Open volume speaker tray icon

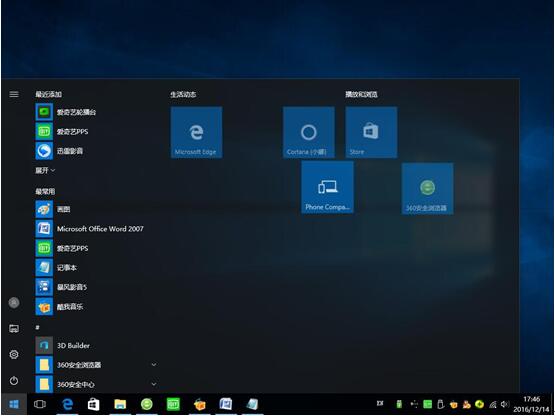[x=505, y=404]
